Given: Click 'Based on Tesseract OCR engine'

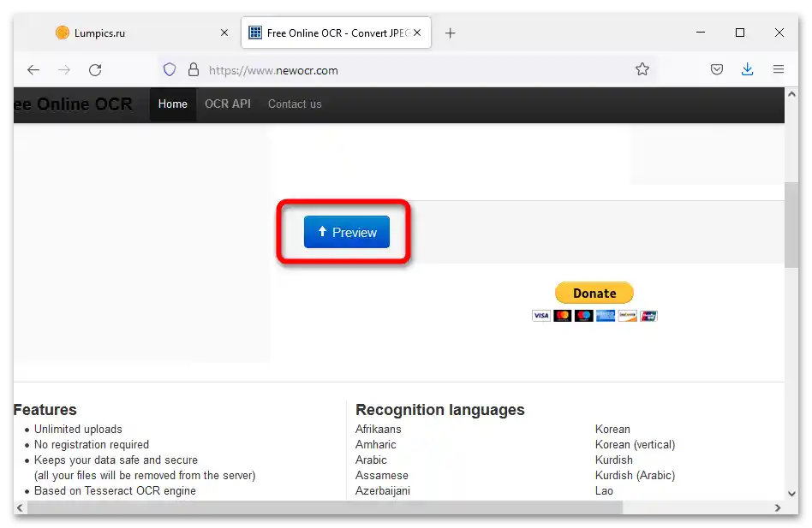Looking at the screenshot, I should (115, 490).
